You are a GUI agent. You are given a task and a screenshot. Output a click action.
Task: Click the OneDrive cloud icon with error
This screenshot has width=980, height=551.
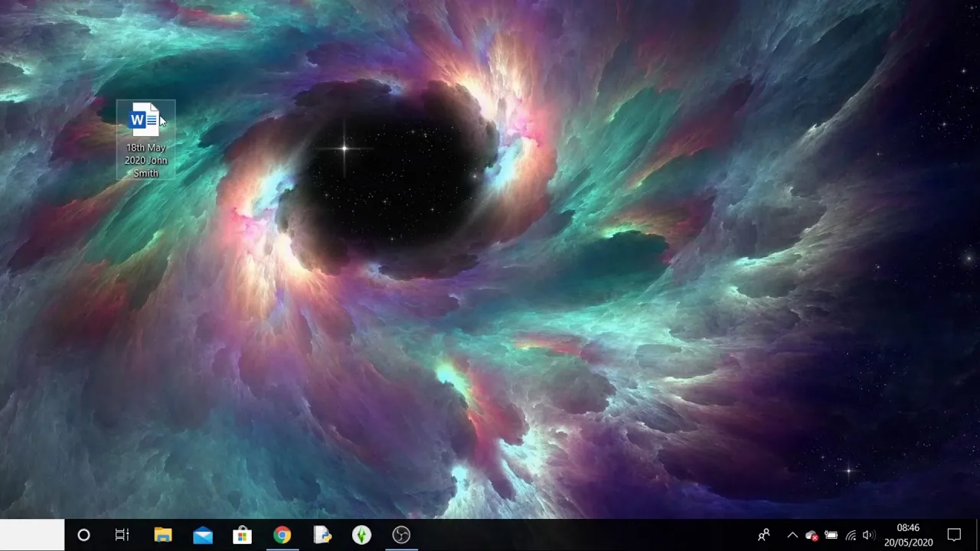click(812, 536)
